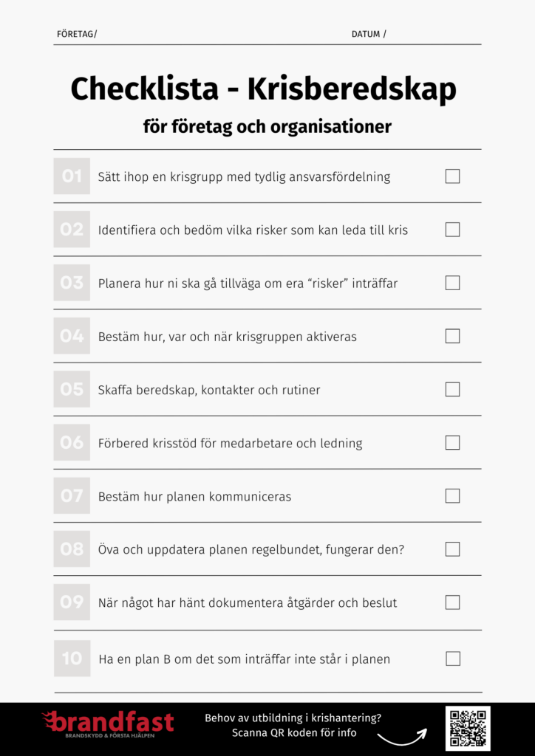
Task: Check the krisstöd för medarbetare checkbox
Action: coord(452,442)
